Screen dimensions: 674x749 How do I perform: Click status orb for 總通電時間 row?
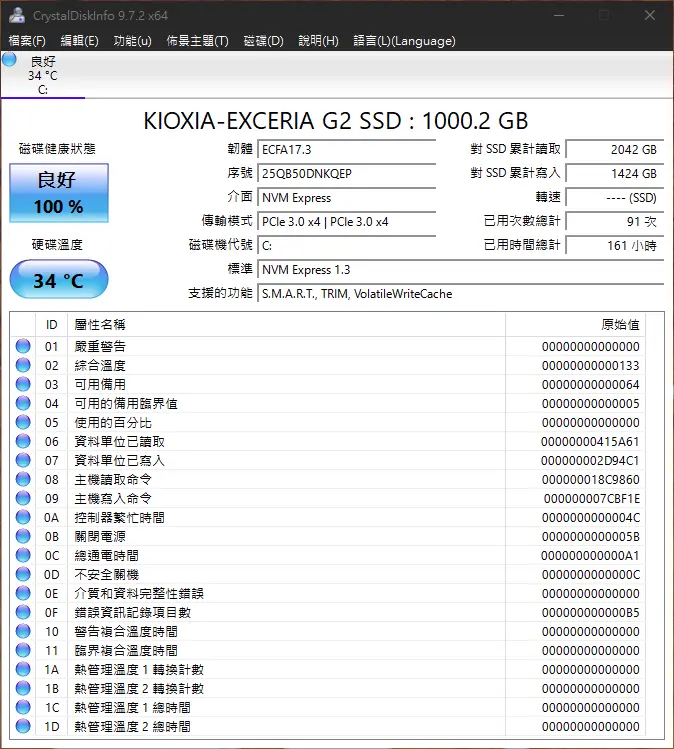click(23, 555)
